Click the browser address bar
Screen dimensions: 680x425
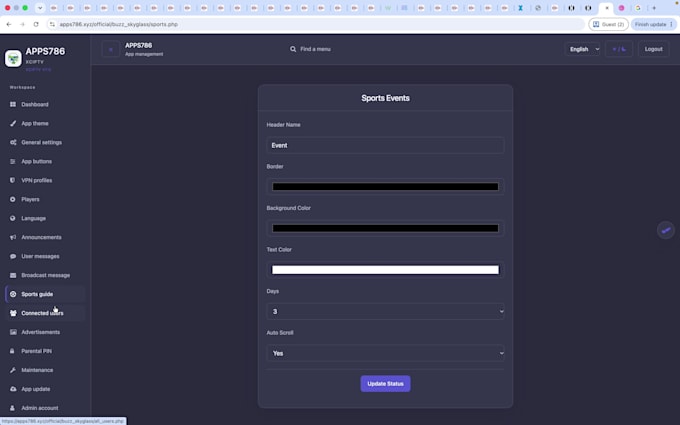[x=317, y=24]
